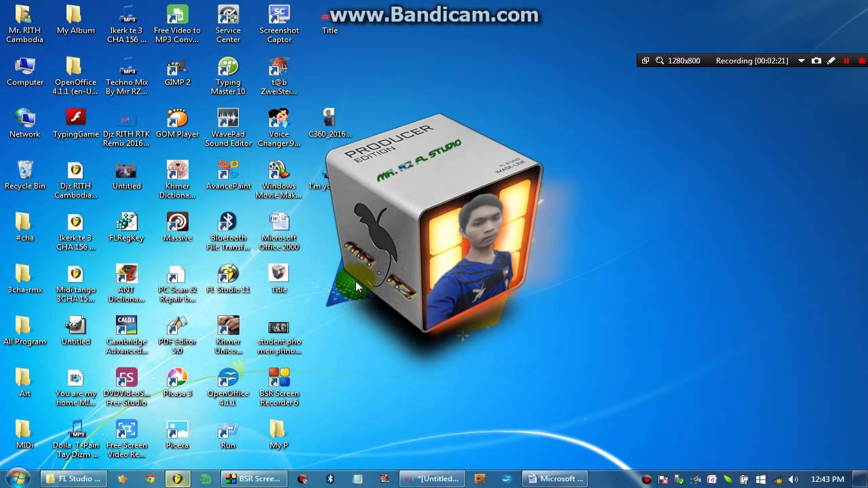This screenshot has width=868, height=488.
Task: Select the Cambridge Advanced dictionary icon
Action: click(126, 335)
